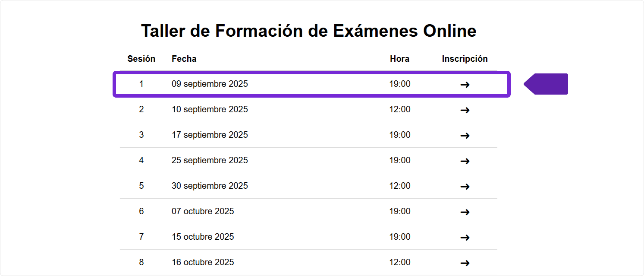
Task: Click the arrow icon for session 1
Action: pyautogui.click(x=465, y=85)
